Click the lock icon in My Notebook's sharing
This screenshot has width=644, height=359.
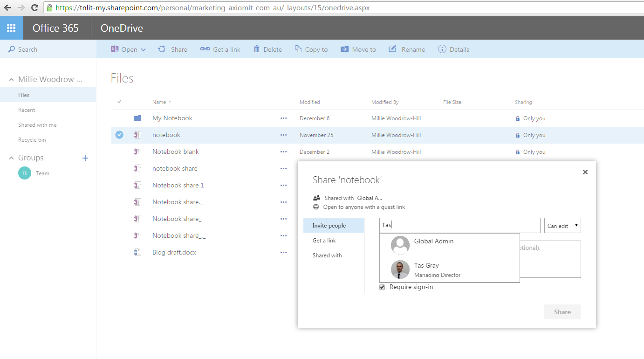518,118
